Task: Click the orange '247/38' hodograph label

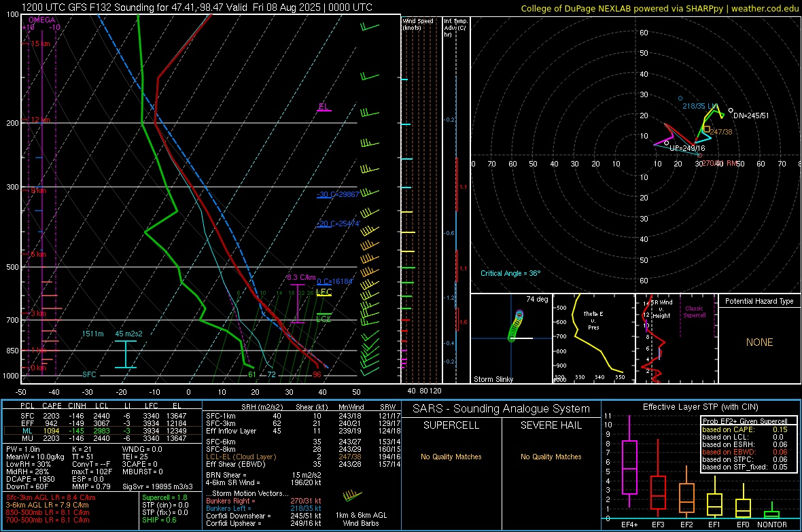Action: (x=721, y=132)
